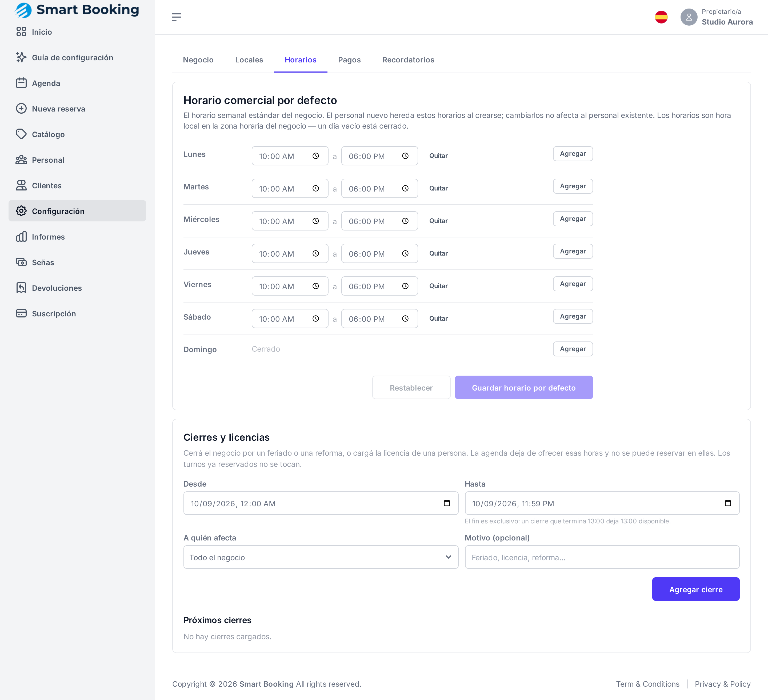Open Señas in the sidebar
This screenshot has height=700, width=768.
click(x=77, y=262)
